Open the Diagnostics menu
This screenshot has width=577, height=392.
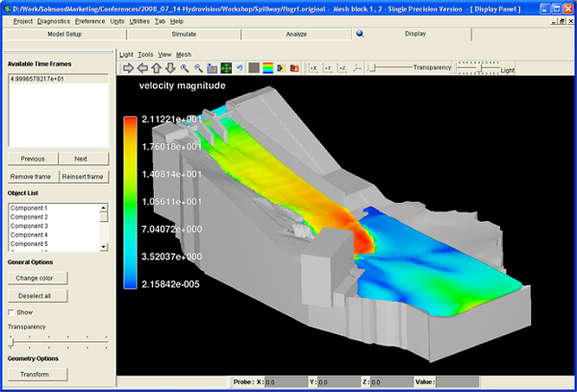[x=54, y=21]
